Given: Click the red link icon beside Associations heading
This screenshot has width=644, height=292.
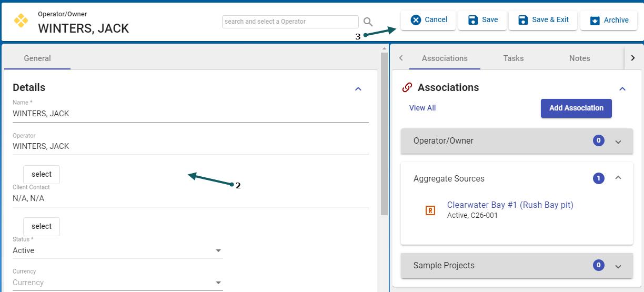Looking at the screenshot, I should pyautogui.click(x=407, y=87).
